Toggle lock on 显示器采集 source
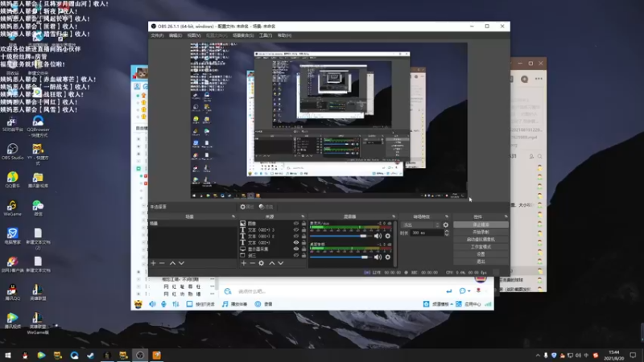This screenshot has height=362, width=644. [x=303, y=249]
